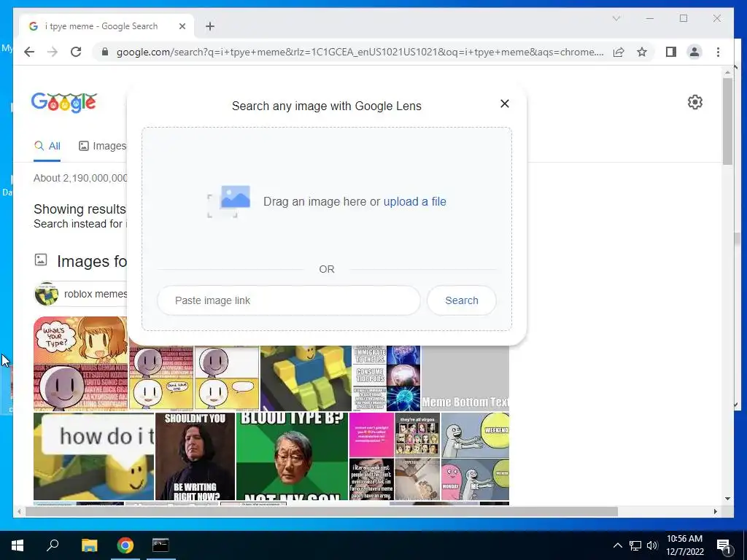Image resolution: width=747 pixels, height=560 pixels.
Task: Open the Chrome three-dot menu
Action: pyautogui.click(x=718, y=52)
